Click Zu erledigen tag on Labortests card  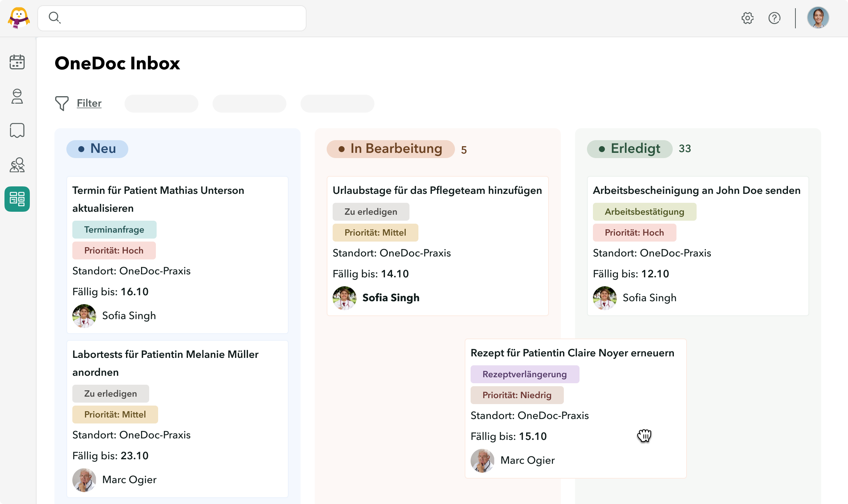111,394
